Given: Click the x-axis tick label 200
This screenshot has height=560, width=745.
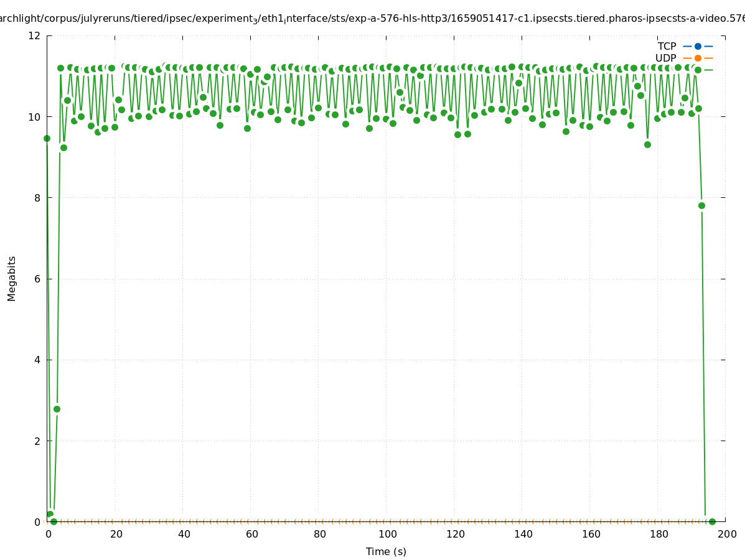Looking at the screenshot, I should [x=725, y=534].
